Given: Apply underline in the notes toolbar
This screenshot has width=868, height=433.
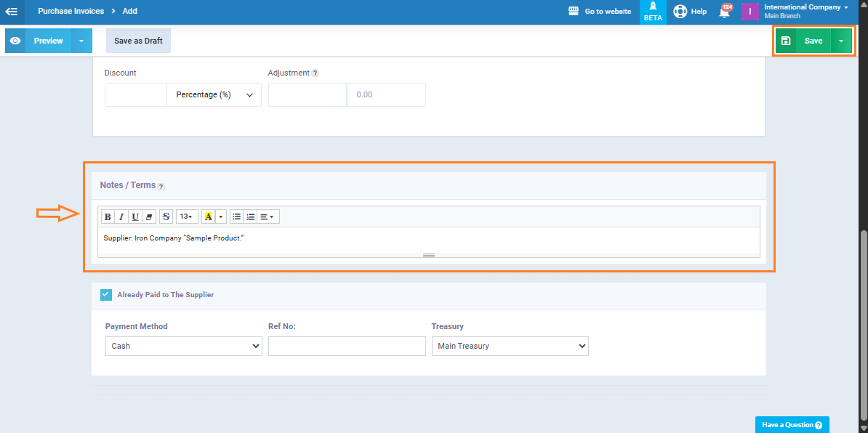Looking at the screenshot, I should click(135, 216).
